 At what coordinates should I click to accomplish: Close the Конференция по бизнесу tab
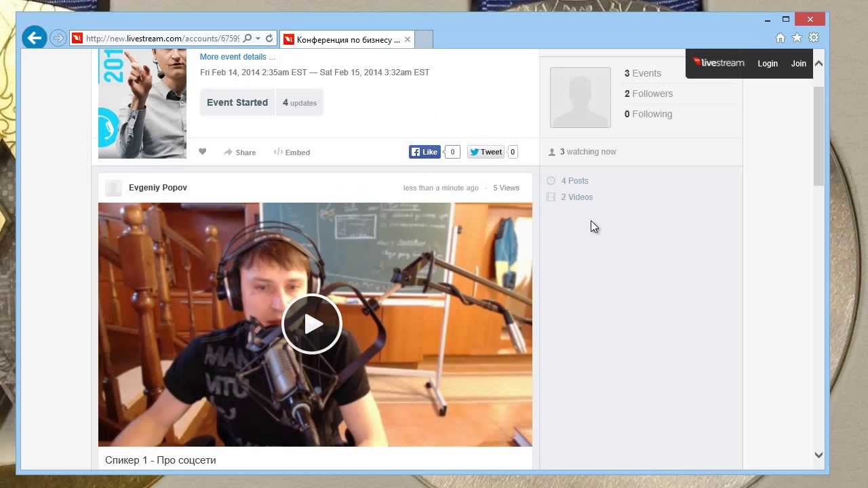407,39
